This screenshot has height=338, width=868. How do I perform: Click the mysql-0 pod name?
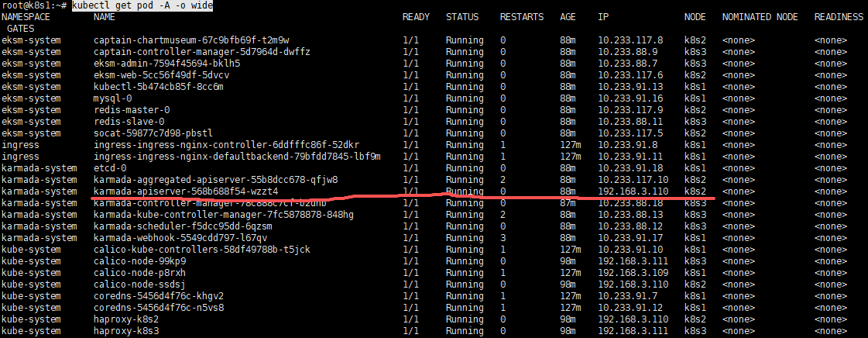(112, 98)
